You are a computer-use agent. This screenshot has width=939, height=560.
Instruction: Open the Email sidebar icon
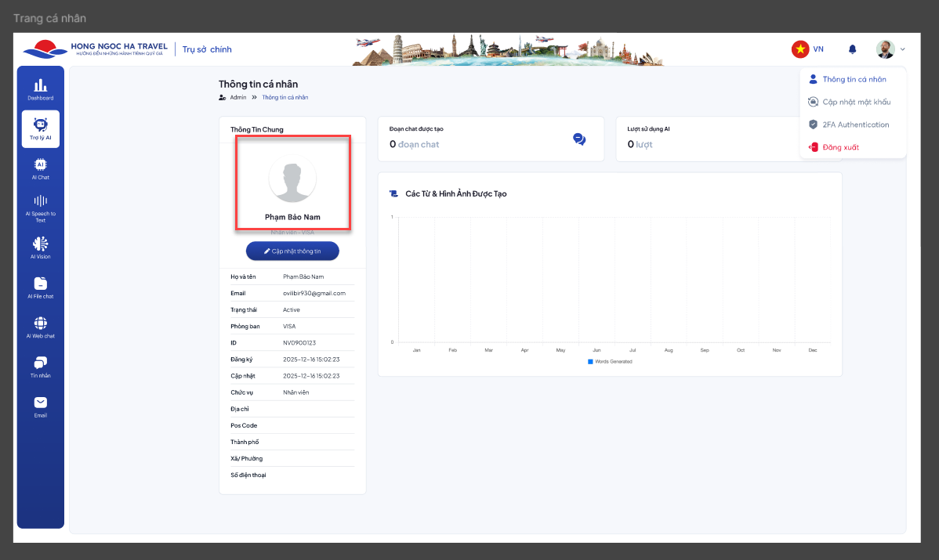tap(41, 406)
